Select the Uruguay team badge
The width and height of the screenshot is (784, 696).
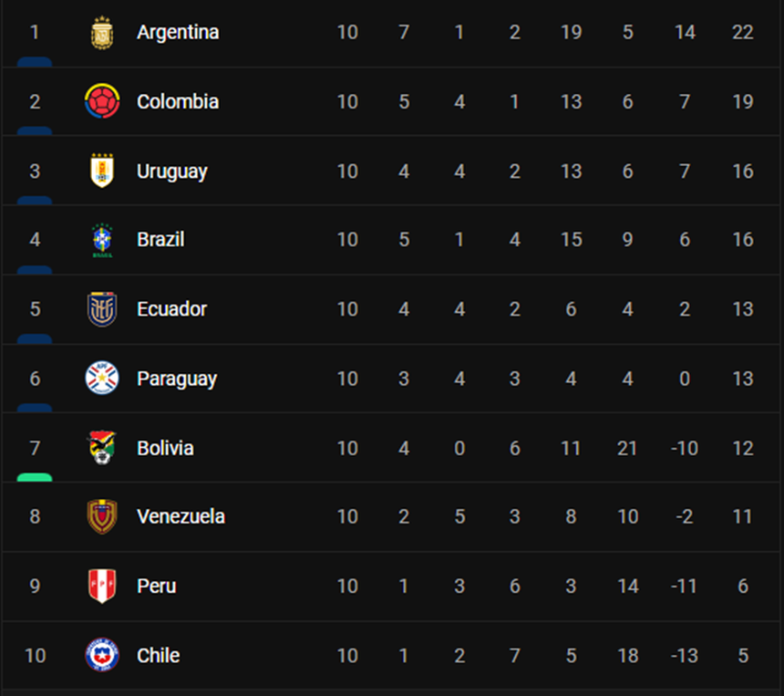click(101, 171)
